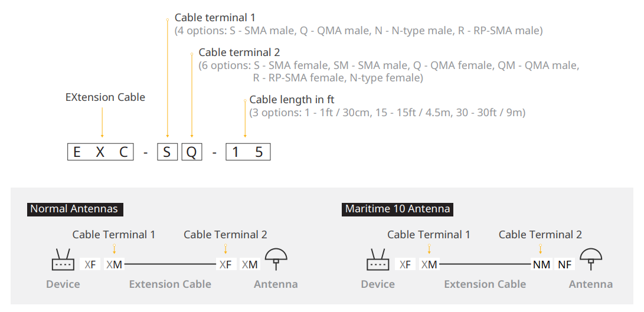This screenshot has height=312, width=644.
Task: Click the XM box next to Normal Antennas antenna
Action: [x=250, y=265]
